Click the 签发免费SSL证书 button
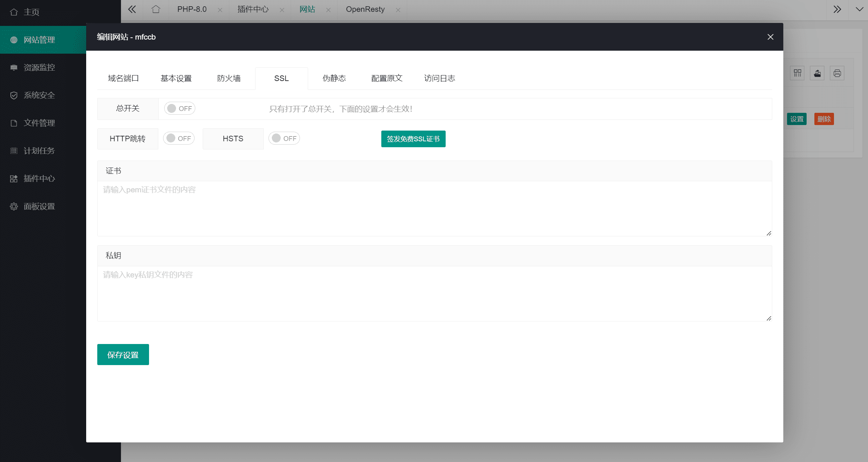868x462 pixels. (x=413, y=139)
